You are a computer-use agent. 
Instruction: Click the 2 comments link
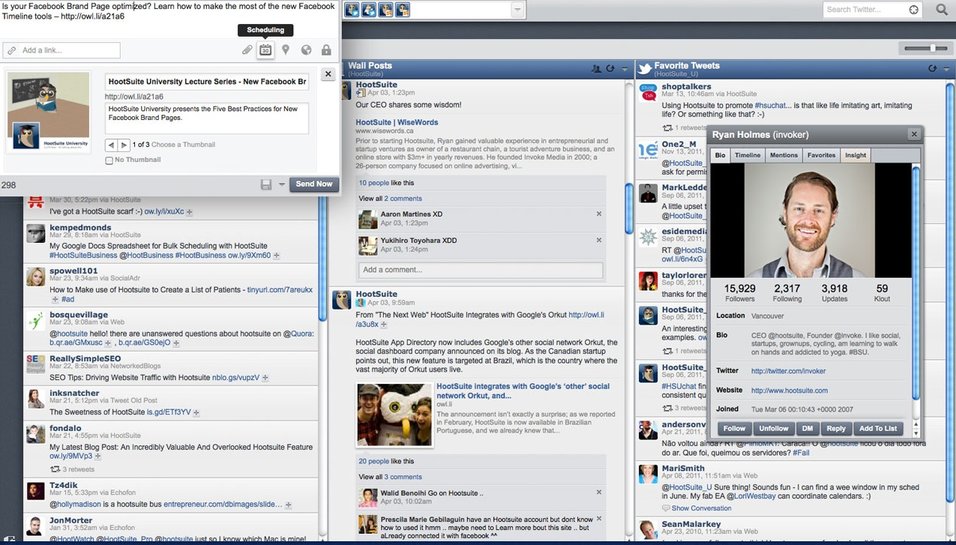tap(403, 199)
